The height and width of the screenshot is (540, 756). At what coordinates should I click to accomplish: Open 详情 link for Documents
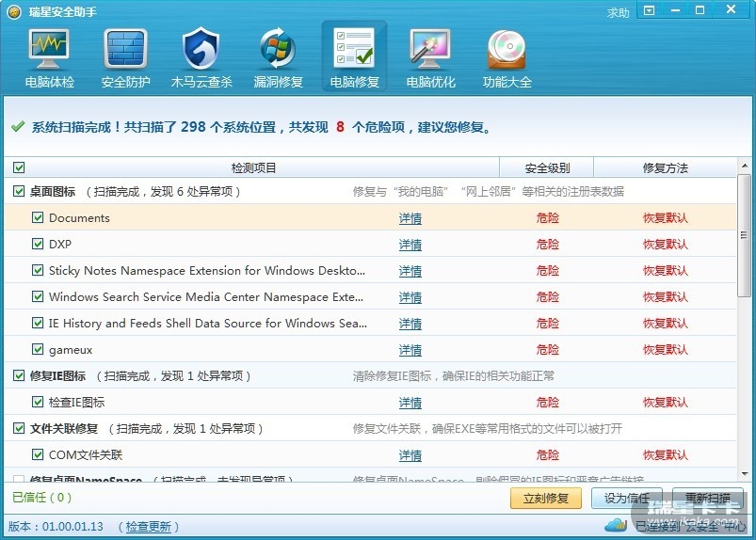[x=410, y=218]
